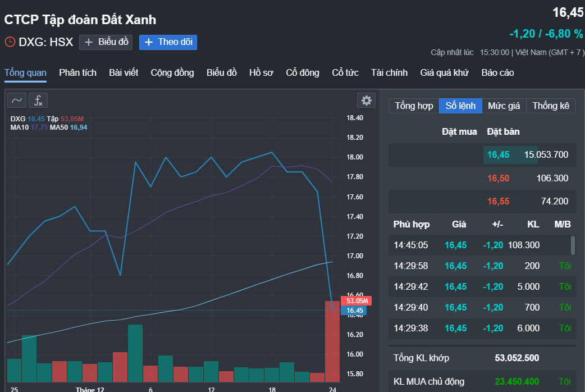Click the order list scrollbar handle
The width and height of the screenshot is (585, 392).
(573, 245)
